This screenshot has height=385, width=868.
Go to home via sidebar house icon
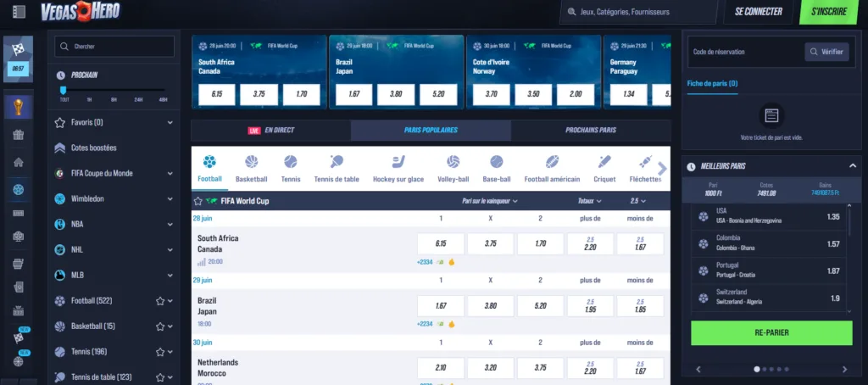tap(19, 162)
